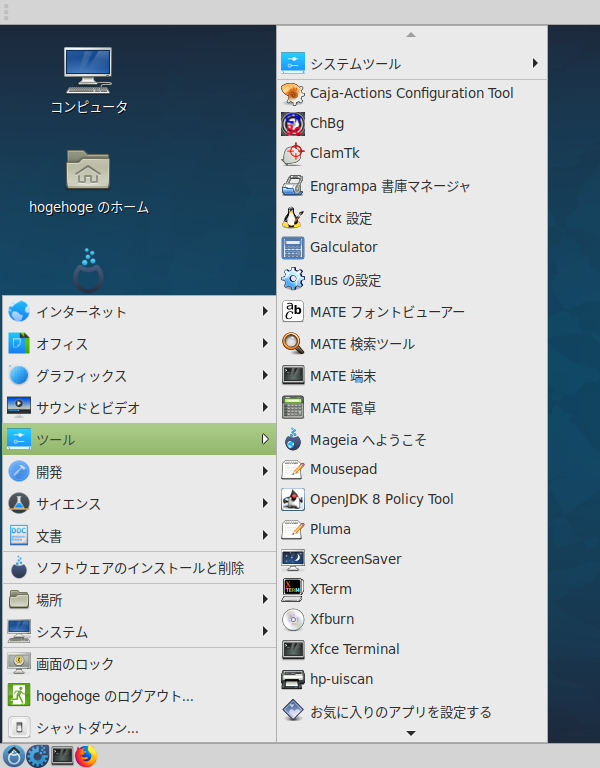Click the サイエンス flask icon
Viewport: 600px width, 768px height.
(19, 503)
